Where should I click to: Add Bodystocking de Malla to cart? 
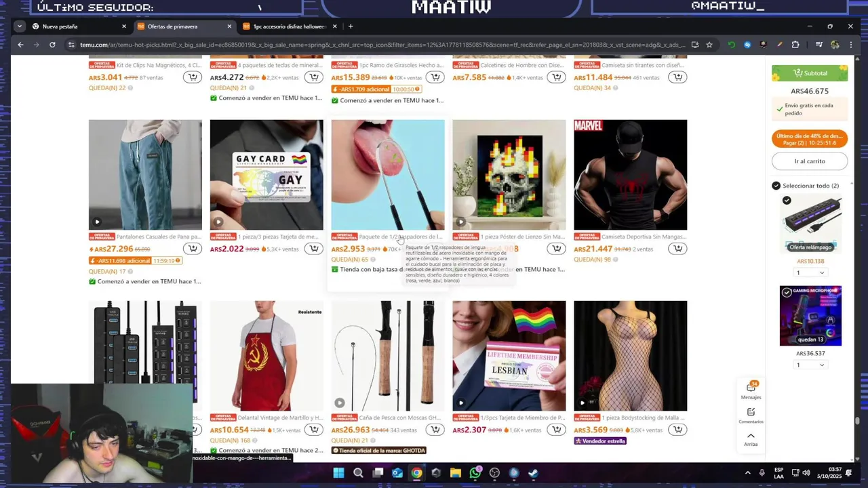coord(678,430)
